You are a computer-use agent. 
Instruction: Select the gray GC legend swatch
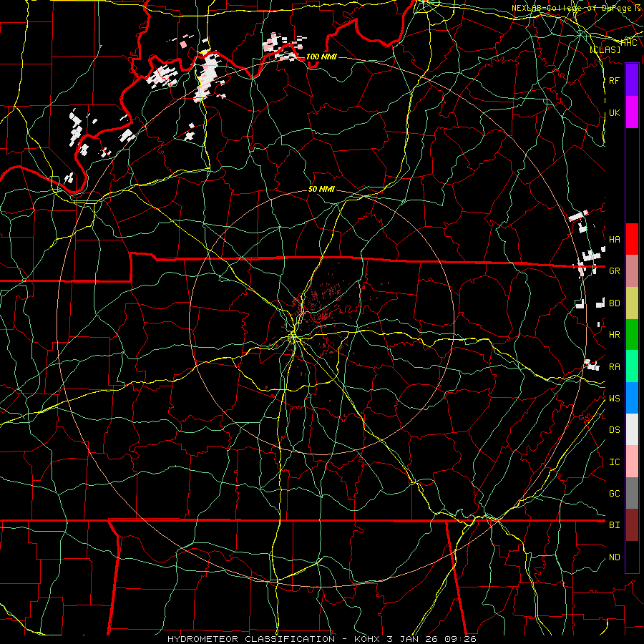(632, 493)
